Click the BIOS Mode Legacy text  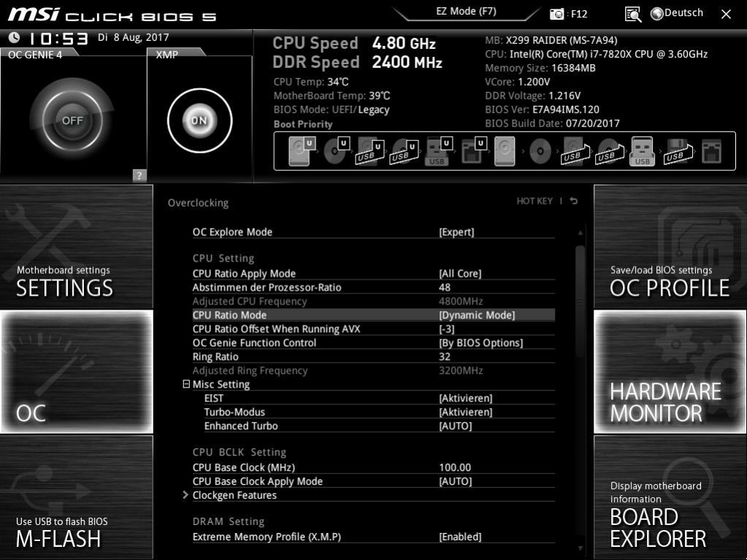[x=374, y=110]
